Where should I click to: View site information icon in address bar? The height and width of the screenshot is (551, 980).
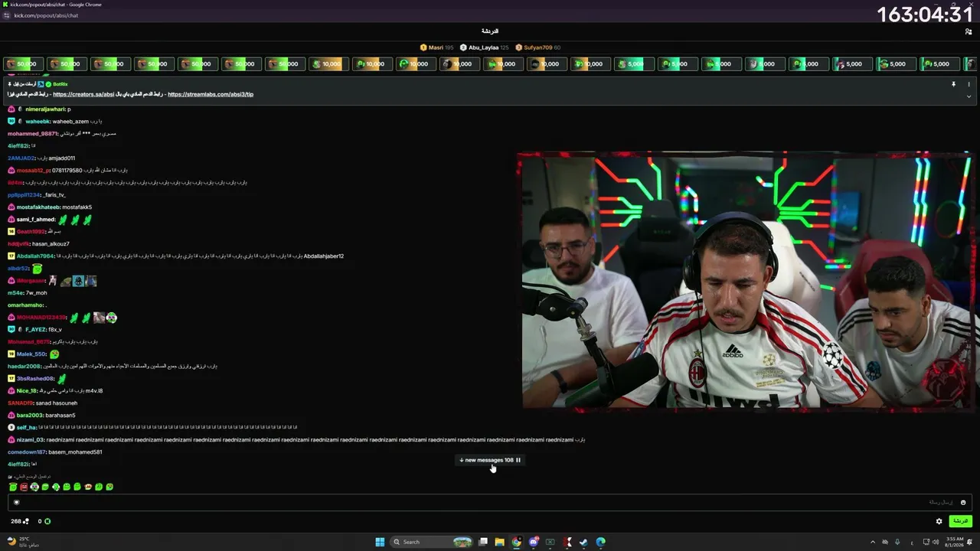tap(7, 15)
